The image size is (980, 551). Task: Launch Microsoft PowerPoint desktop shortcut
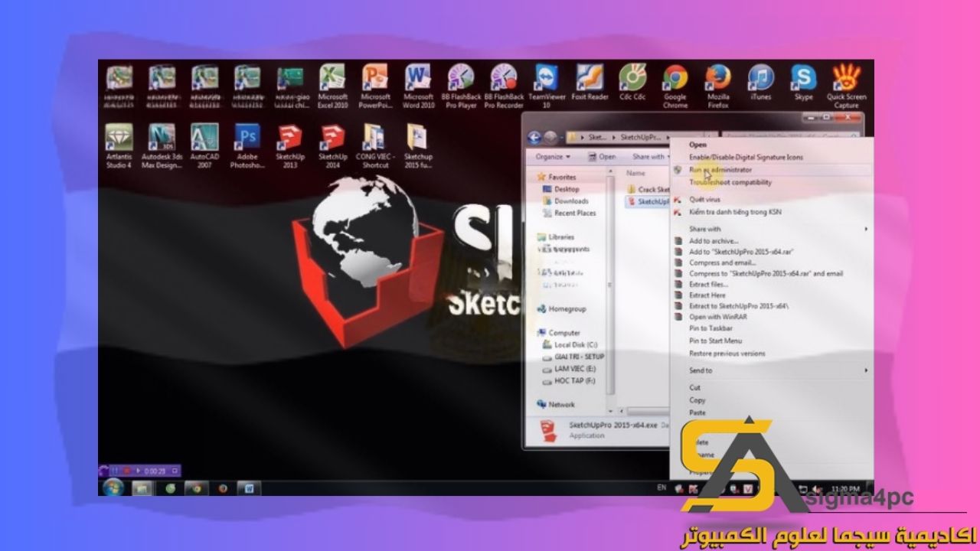[x=375, y=86]
